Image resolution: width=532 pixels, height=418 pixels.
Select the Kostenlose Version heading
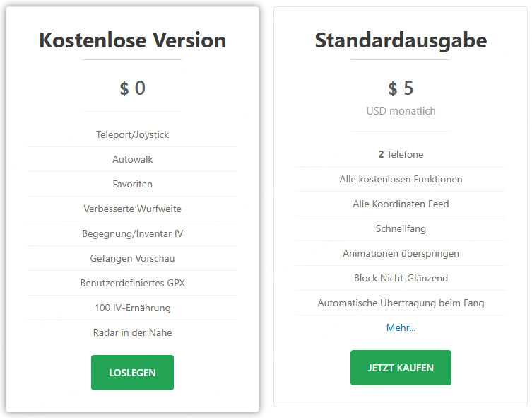132,40
